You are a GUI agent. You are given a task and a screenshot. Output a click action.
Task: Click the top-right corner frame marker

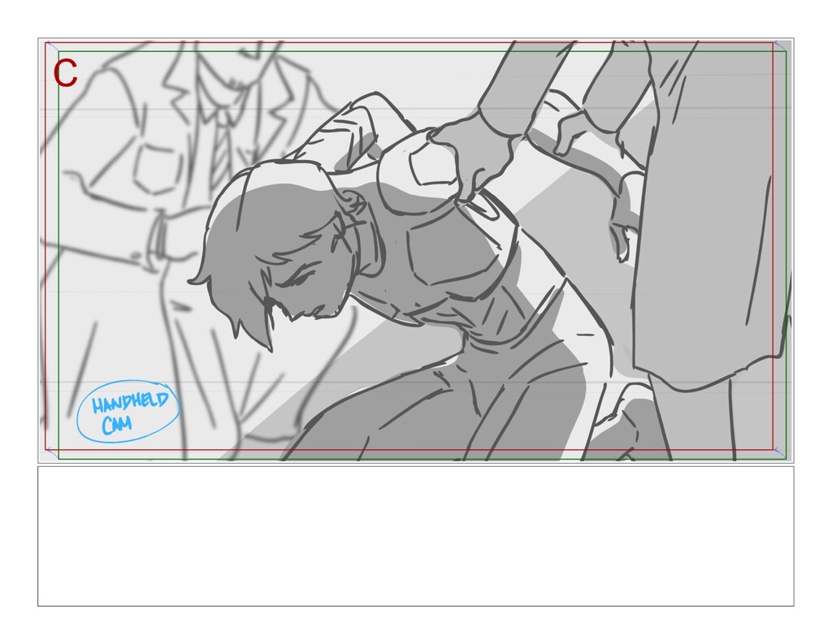[779, 46]
